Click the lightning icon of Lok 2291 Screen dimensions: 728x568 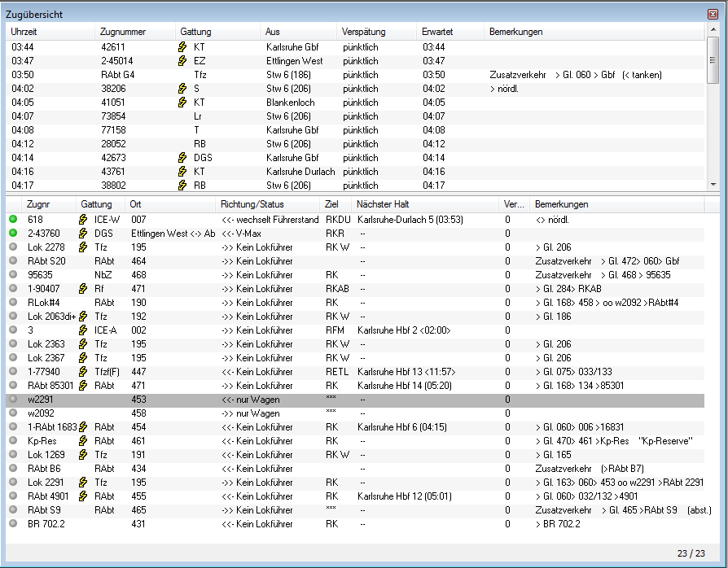[x=83, y=483]
